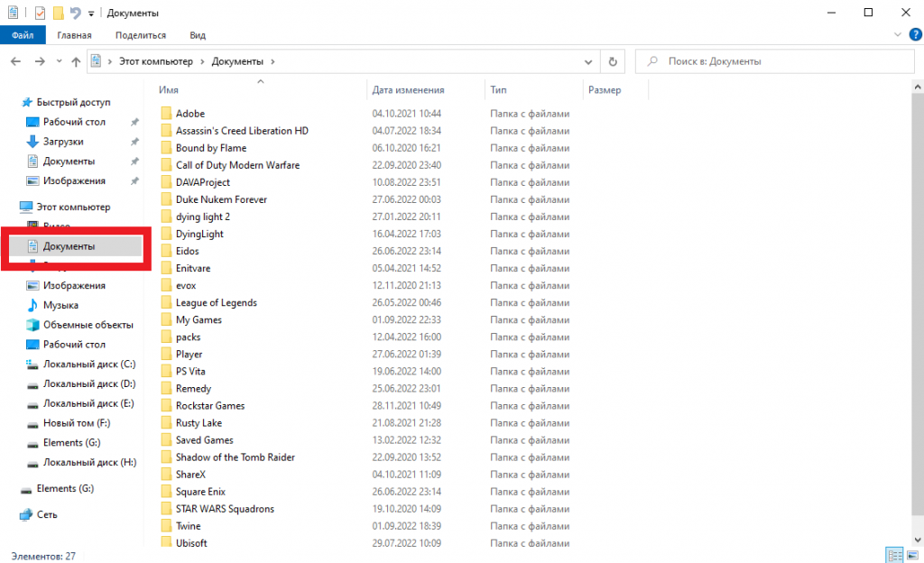Open pinned Изображения under quick access
Screen dimensions: 924x563
[x=74, y=180]
